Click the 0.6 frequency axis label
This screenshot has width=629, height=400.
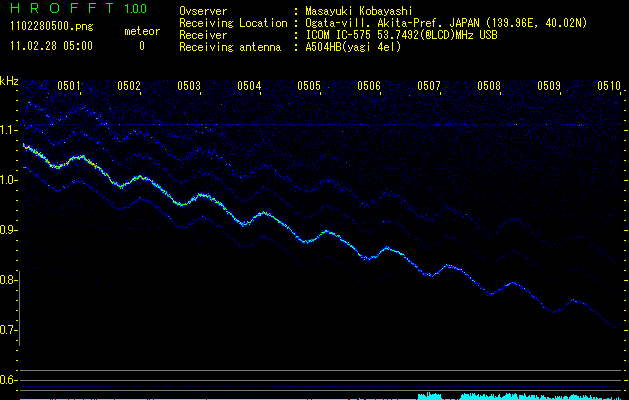9,380
